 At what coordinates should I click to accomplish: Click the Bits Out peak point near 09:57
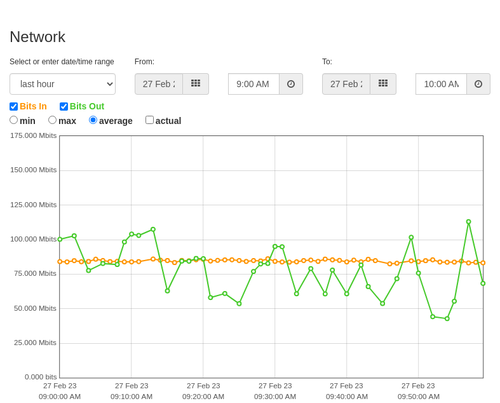tap(468, 222)
